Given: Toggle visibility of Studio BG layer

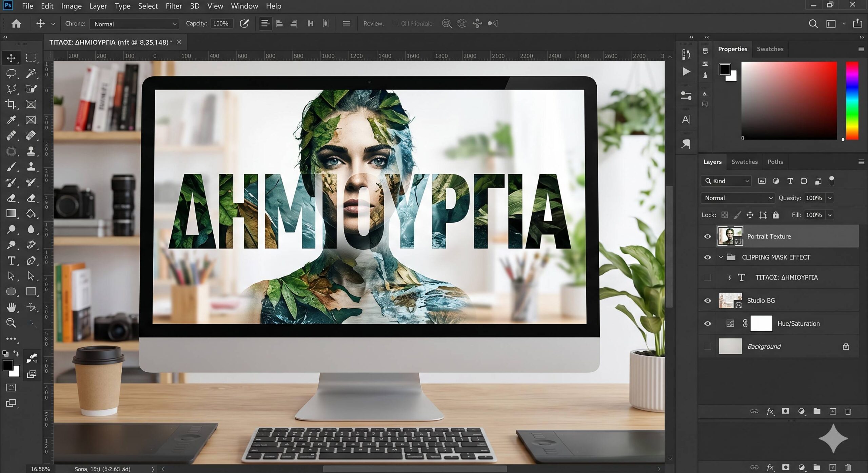Looking at the screenshot, I should point(707,301).
